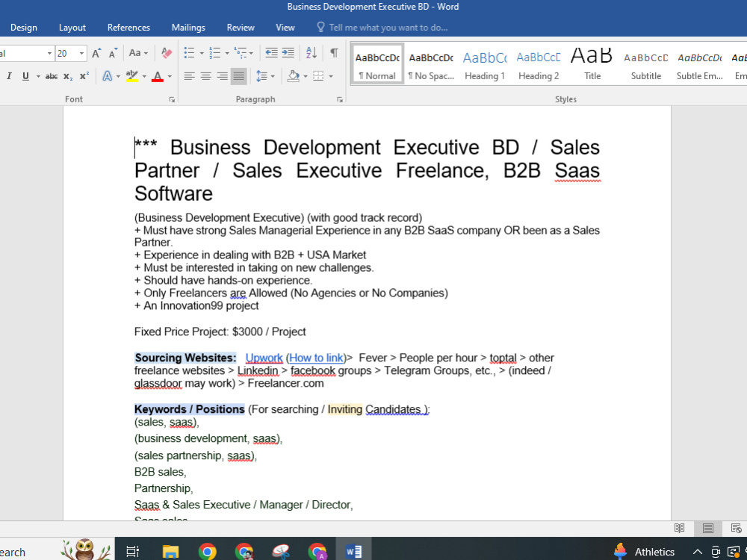The height and width of the screenshot is (560, 747).
Task: Open the Review tab
Action: (x=241, y=28)
